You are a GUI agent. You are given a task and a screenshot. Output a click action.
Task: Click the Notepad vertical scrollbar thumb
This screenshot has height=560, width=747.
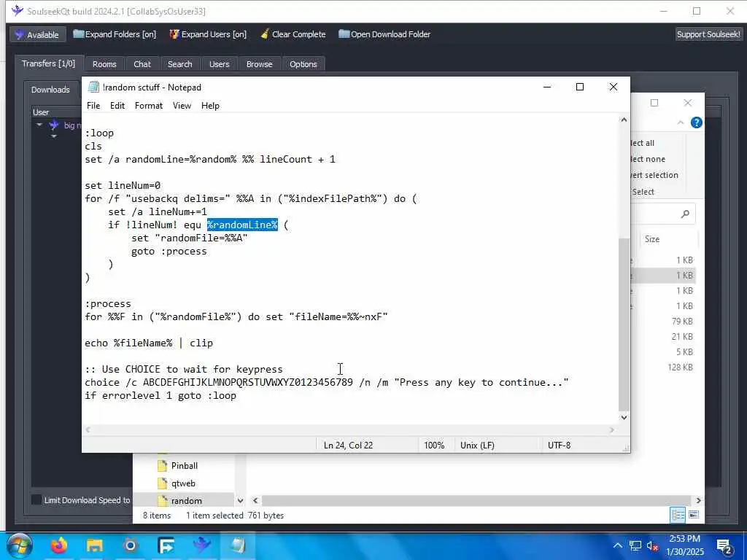624,324
